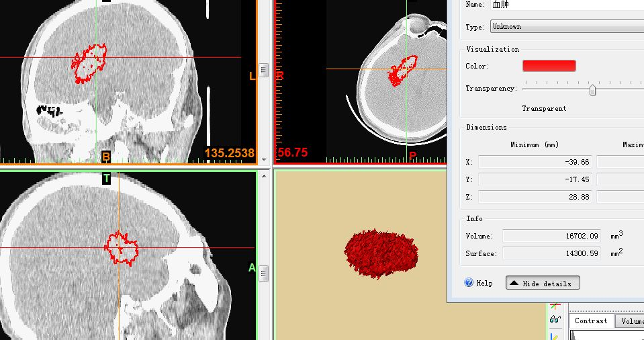The width and height of the screenshot is (644, 340).
Task: Grab the sagittal view slice scrollbar handle
Action: [x=264, y=273]
